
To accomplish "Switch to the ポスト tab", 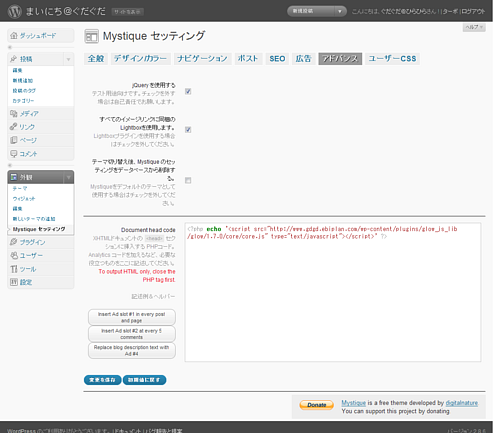I will coord(248,59).
